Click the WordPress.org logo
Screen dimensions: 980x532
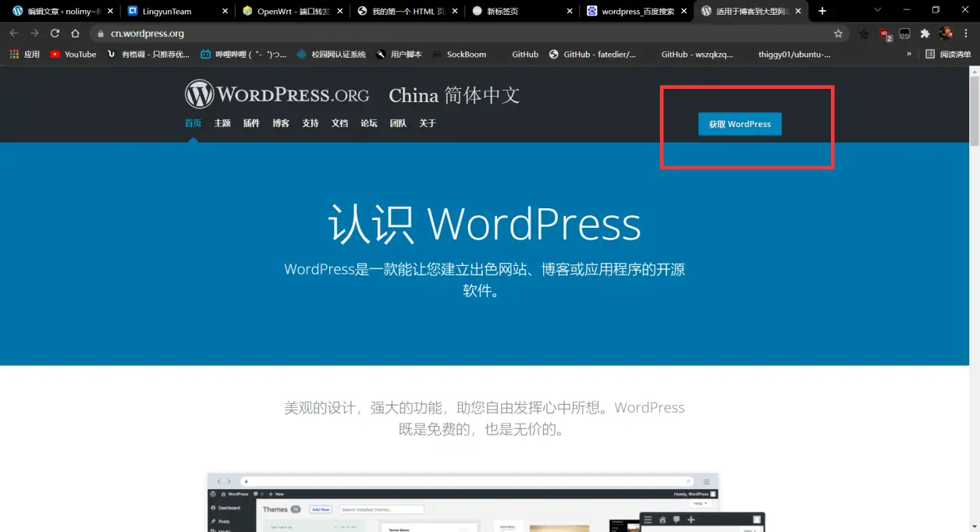(277, 94)
